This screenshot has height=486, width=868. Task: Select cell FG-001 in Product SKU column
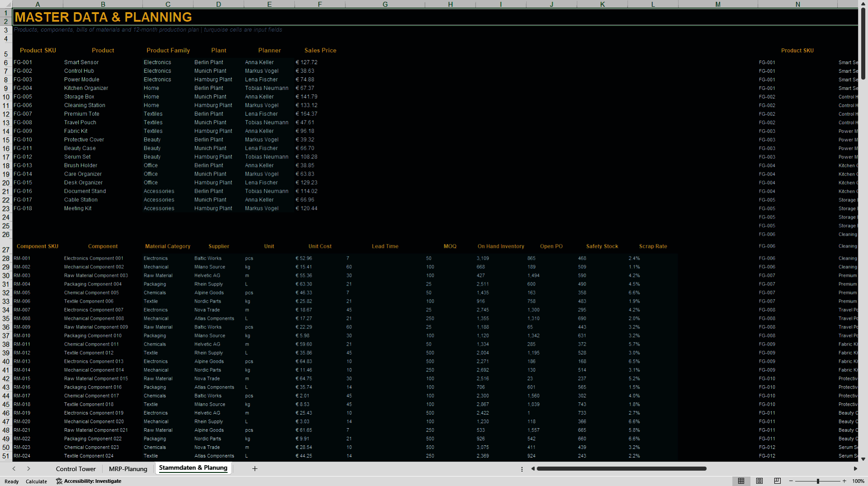38,62
